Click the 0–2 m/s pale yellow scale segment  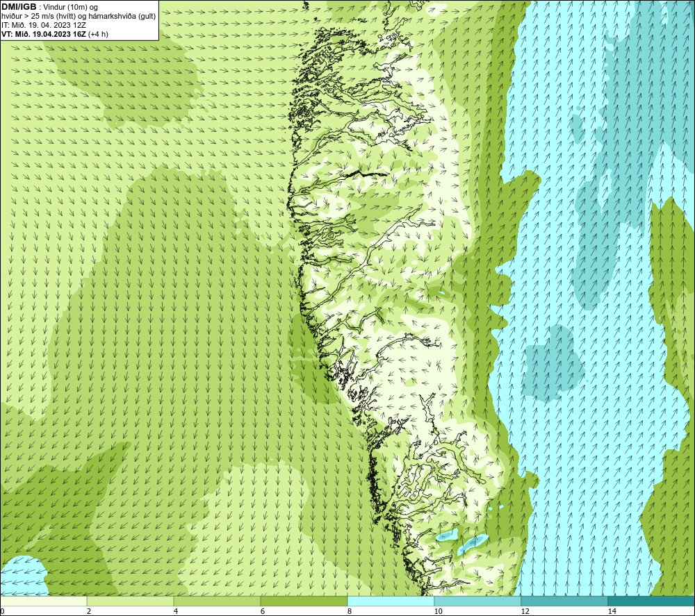click(43, 601)
